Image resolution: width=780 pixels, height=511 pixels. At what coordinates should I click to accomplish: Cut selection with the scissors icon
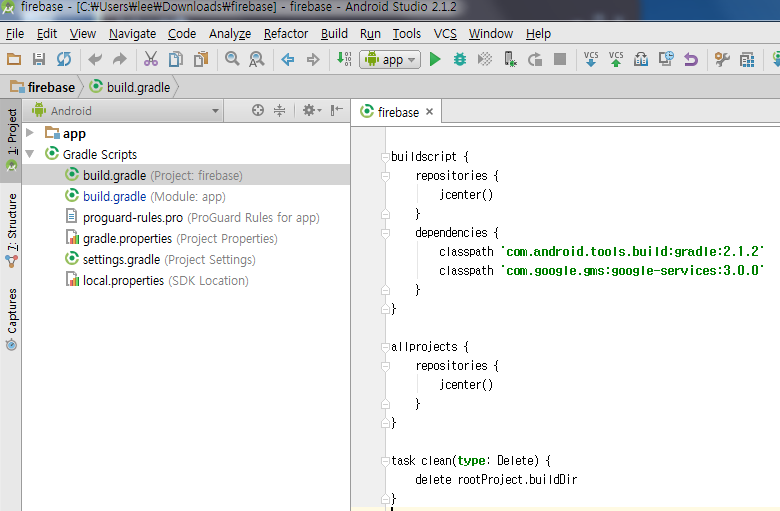tap(151, 59)
